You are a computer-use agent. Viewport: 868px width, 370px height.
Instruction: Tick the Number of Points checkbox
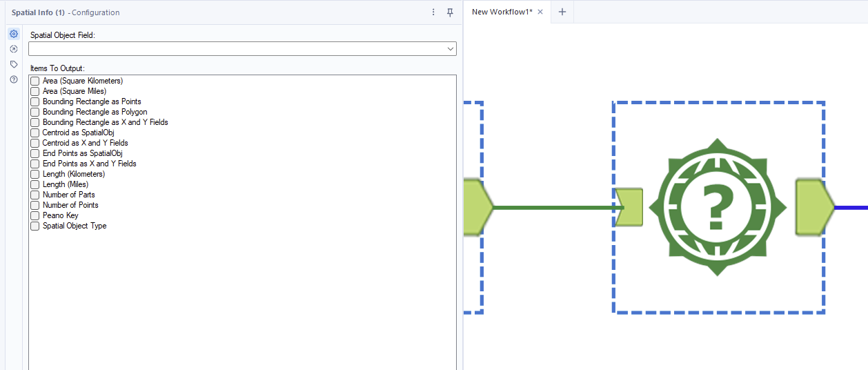(x=35, y=205)
